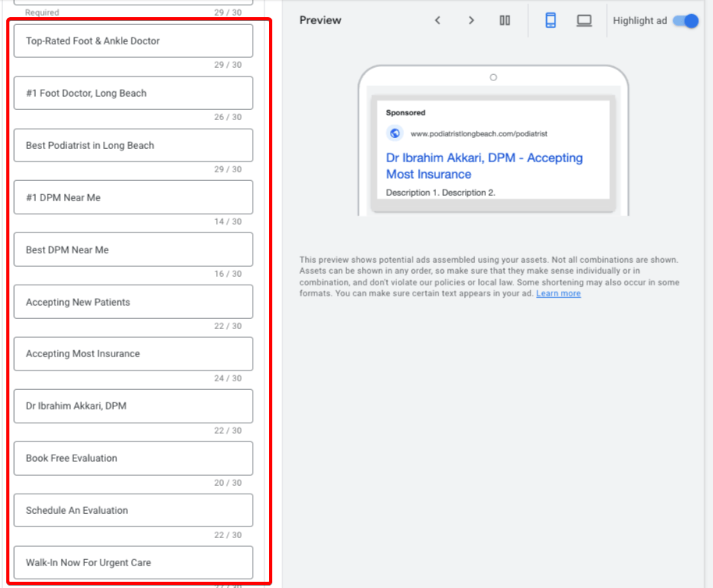Edit the Book Free Evaluation headline
Viewport: 713px width, 588px height.
[133, 459]
